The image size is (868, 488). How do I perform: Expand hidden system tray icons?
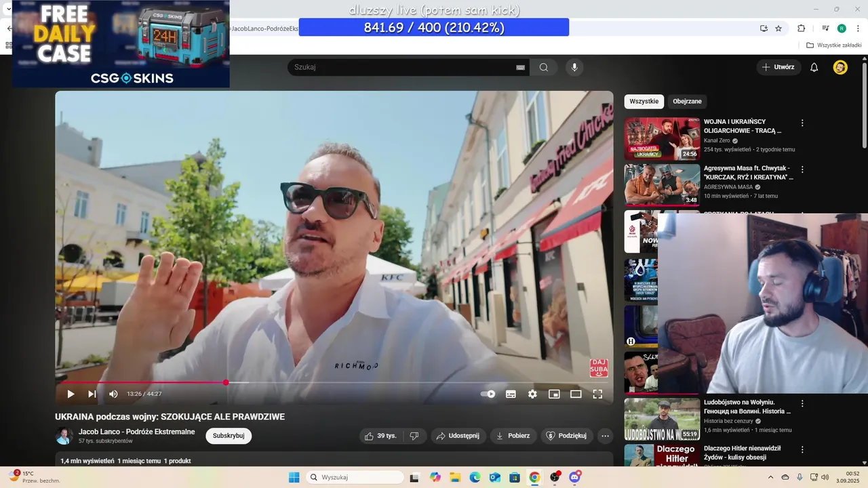point(770,477)
